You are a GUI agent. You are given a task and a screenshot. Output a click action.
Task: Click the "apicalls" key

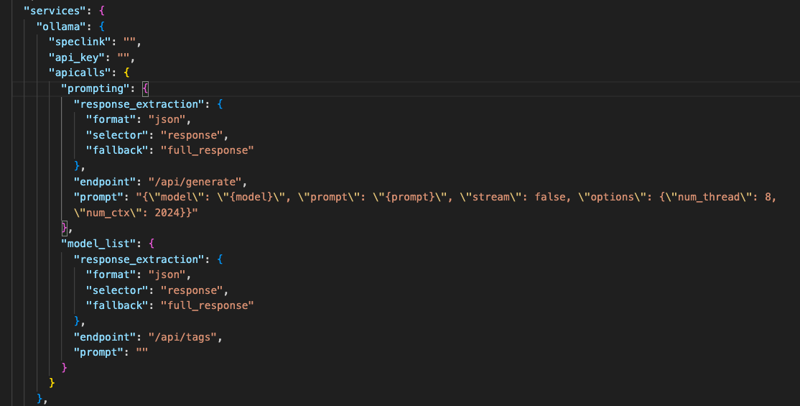pyautogui.click(x=80, y=72)
